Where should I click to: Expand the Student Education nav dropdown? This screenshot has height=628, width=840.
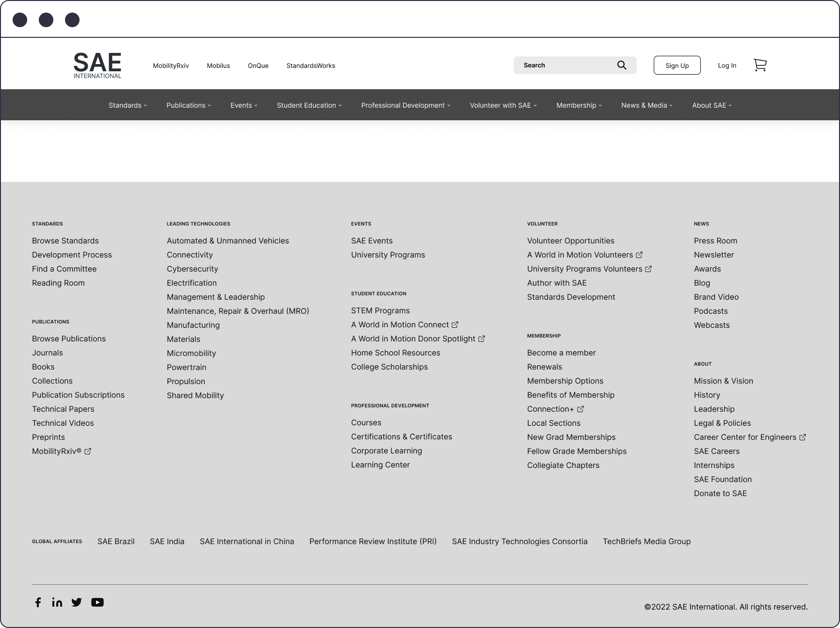point(309,105)
